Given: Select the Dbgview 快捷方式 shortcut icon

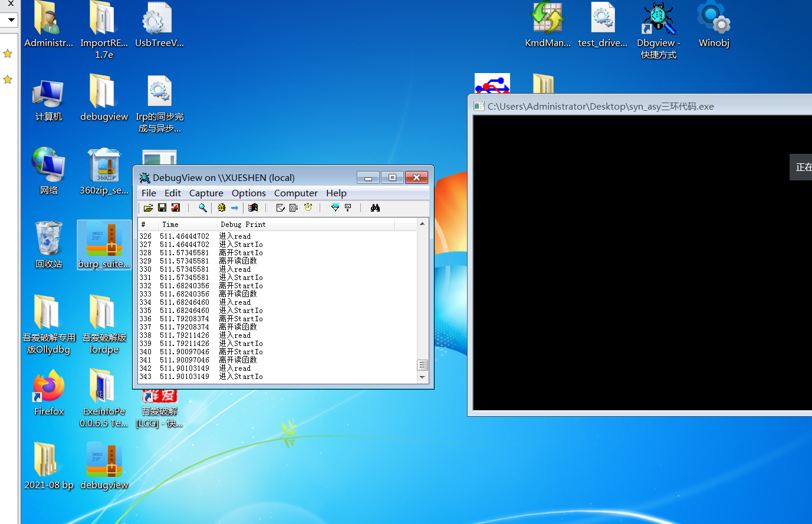Looking at the screenshot, I should click(x=658, y=31).
